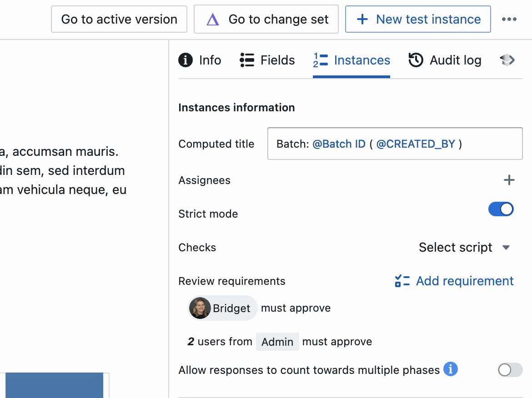Click the plus icon beside Assignees

coord(509,180)
